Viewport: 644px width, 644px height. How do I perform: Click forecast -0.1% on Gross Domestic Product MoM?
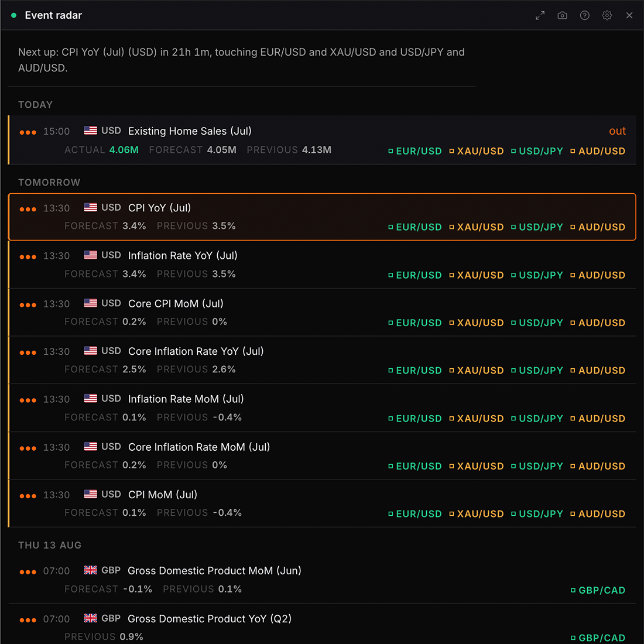tap(138, 589)
